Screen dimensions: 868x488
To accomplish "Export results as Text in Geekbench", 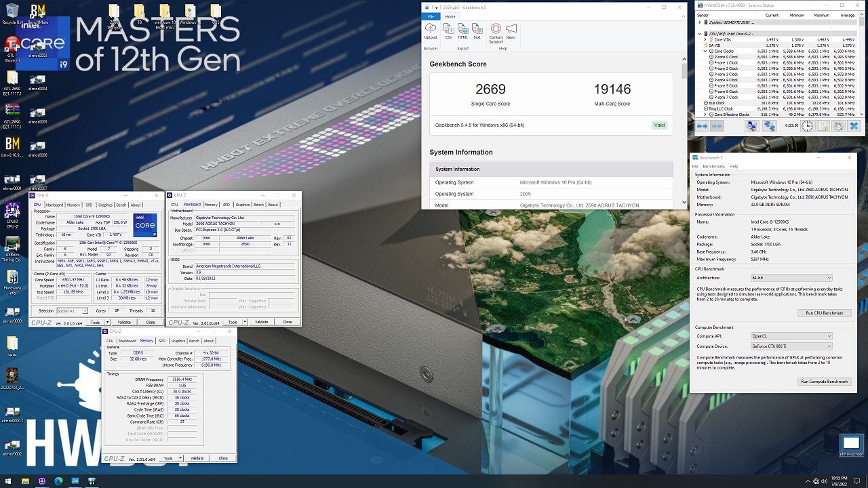I will (477, 30).
